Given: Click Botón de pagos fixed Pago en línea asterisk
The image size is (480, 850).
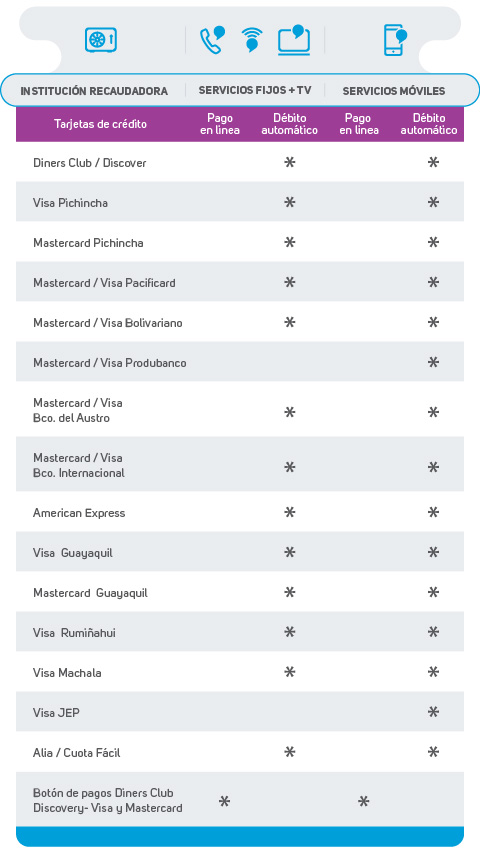Looking at the screenshot, I should [224, 801].
